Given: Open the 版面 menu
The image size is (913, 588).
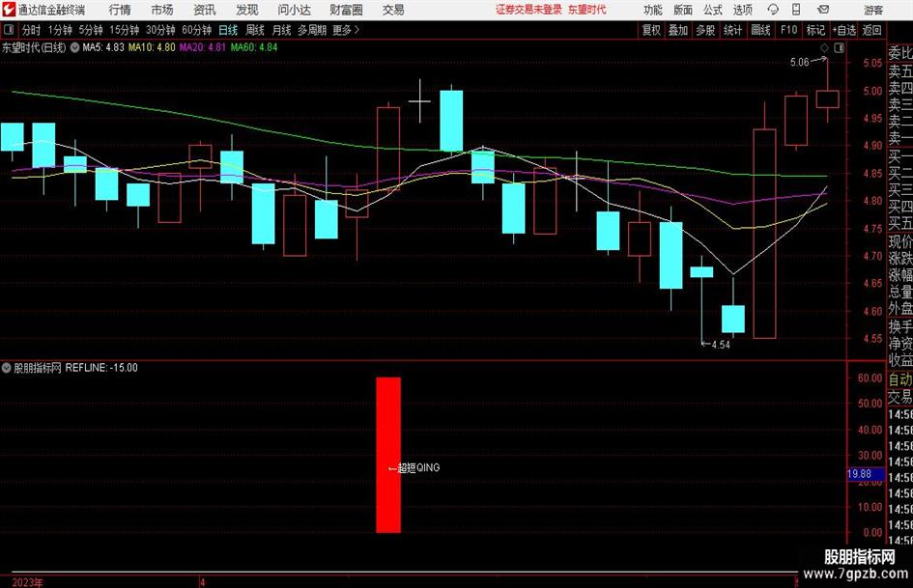Looking at the screenshot, I should (x=683, y=10).
